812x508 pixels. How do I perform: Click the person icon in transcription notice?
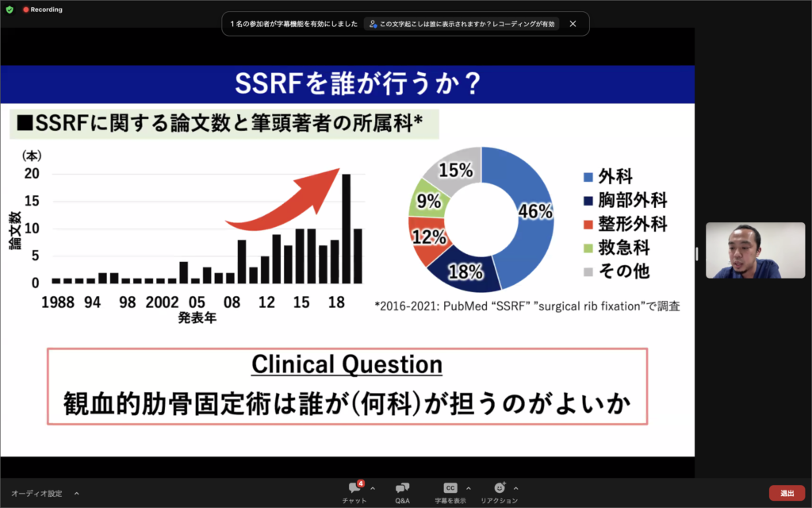coord(373,25)
